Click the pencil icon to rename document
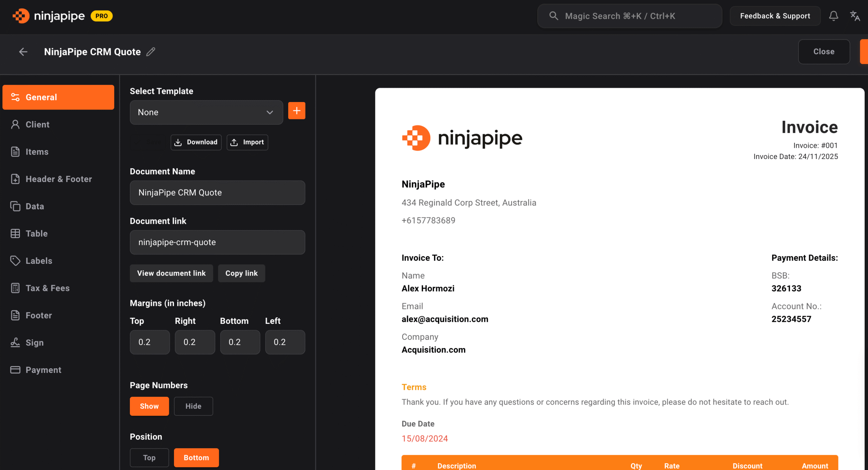The width and height of the screenshot is (868, 470). 151,52
